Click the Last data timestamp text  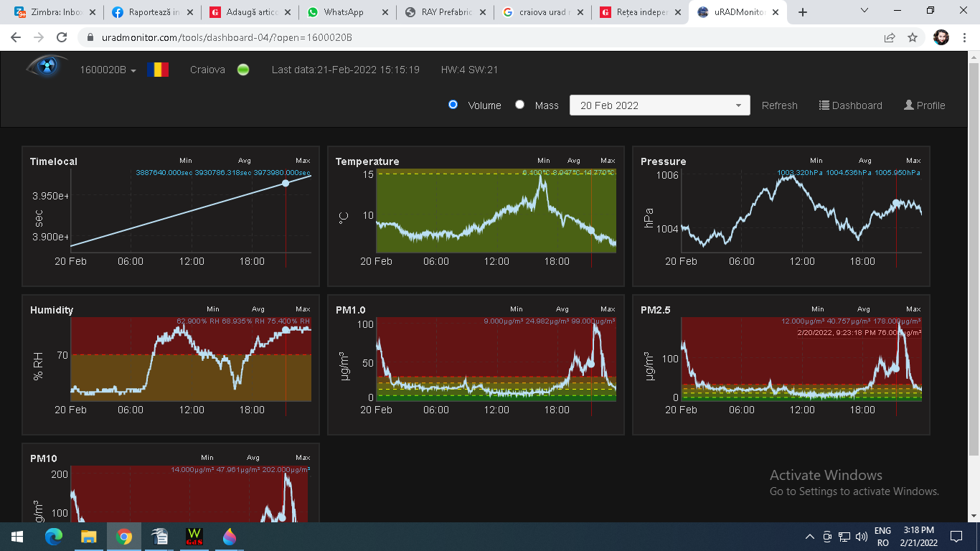coord(346,70)
